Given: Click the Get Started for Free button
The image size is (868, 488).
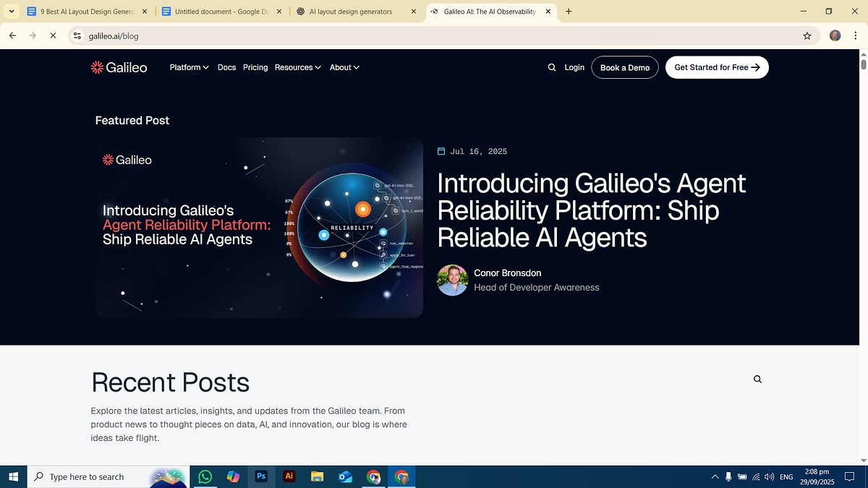Looking at the screenshot, I should click(x=717, y=67).
